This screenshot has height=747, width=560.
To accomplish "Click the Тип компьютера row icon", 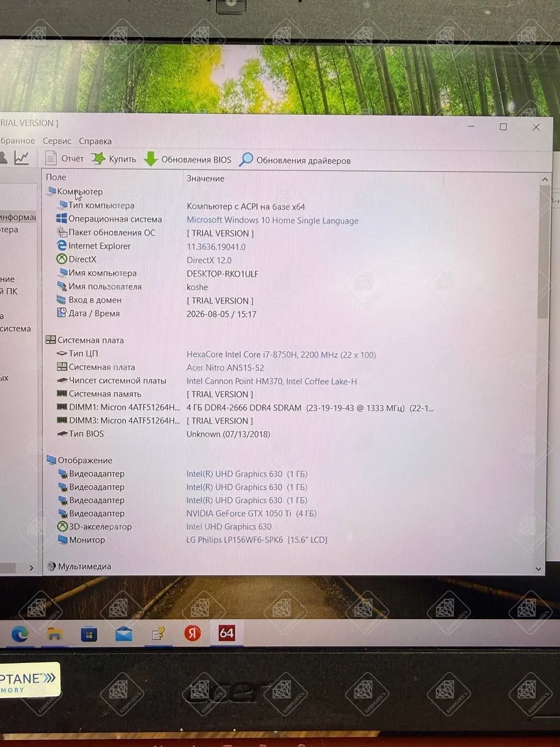I will 62,205.
